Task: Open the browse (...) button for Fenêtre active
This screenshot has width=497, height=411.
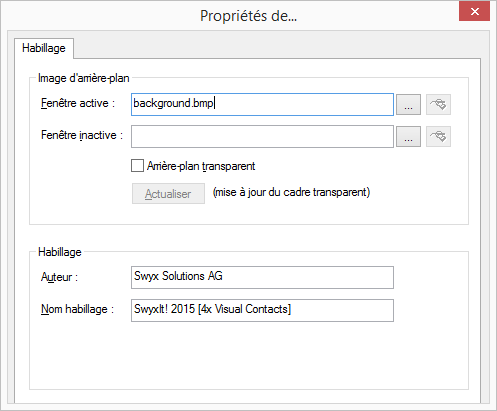Action: 408,105
